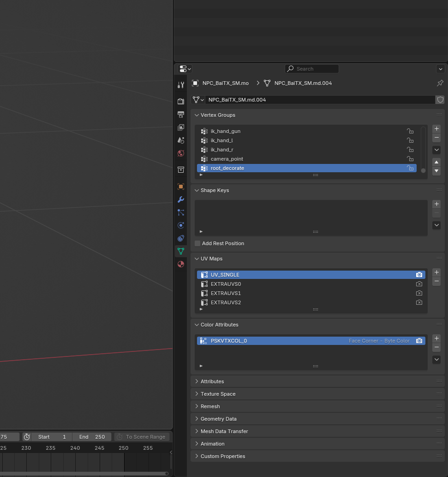This screenshot has height=477, width=448.
Task: Switch to the Render properties tab
Action: (x=181, y=101)
